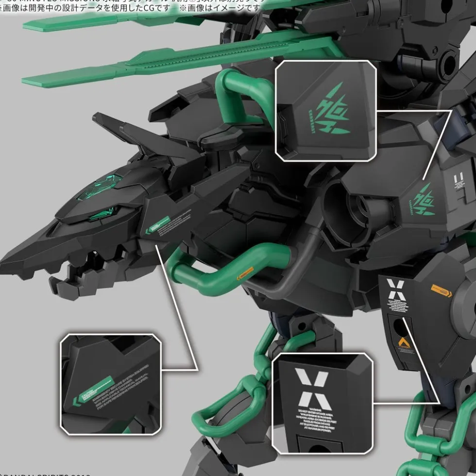Click the enlarged green emblem decal inset
This screenshot has width=476, height=476.
point(326,111)
